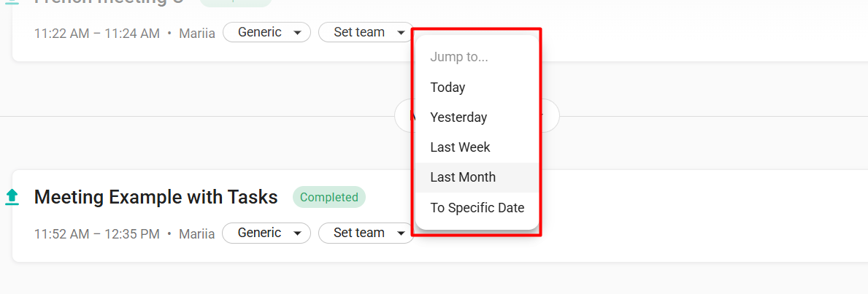
Task: Open the Generic dropdown under Meeting Example with Tasks
Action: (266, 233)
